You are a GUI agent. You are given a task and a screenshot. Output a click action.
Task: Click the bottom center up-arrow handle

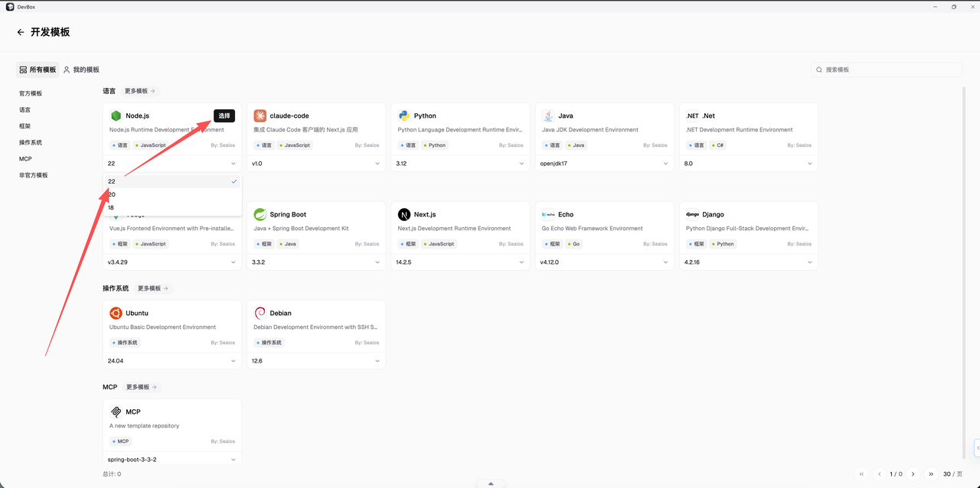click(491, 483)
